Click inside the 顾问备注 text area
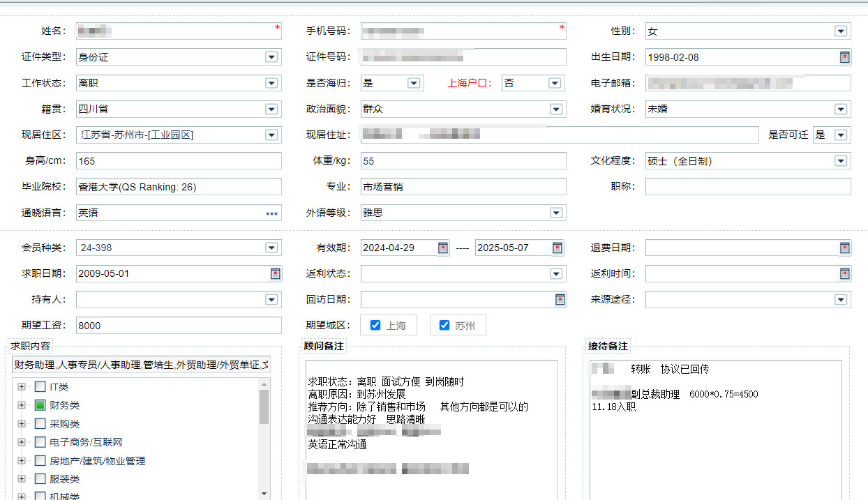This screenshot has width=868, height=500. click(x=432, y=430)
